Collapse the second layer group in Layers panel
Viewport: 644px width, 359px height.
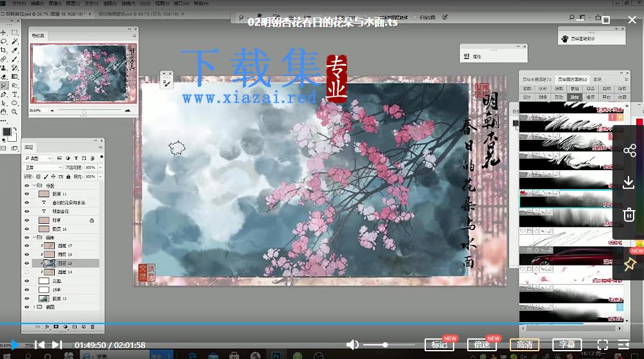[34, 238]
